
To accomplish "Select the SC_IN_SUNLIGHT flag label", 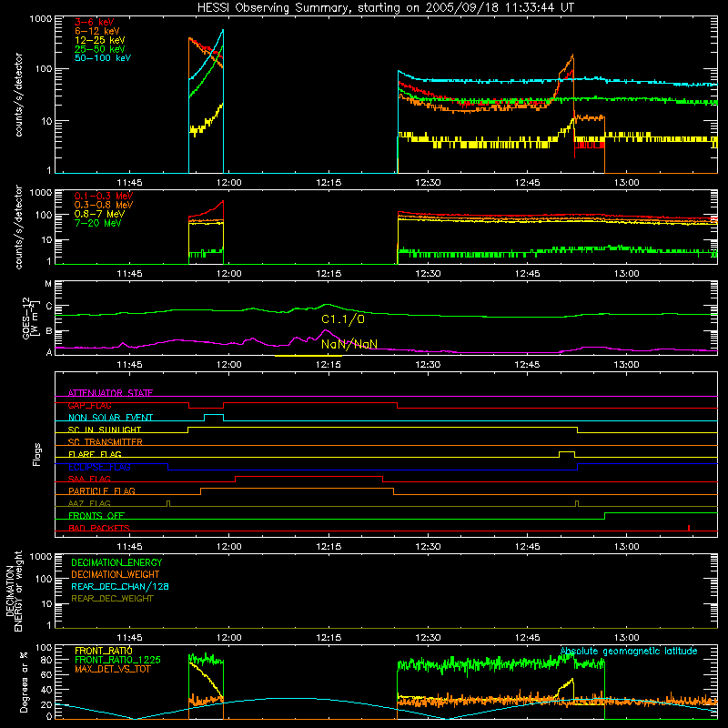I will (105, 430).
